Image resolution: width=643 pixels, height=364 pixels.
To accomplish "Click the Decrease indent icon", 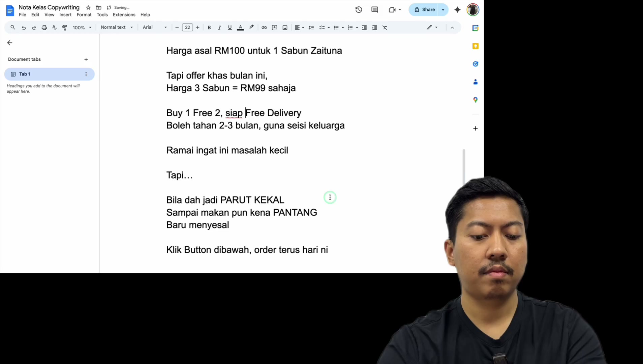I will (364, 28).
